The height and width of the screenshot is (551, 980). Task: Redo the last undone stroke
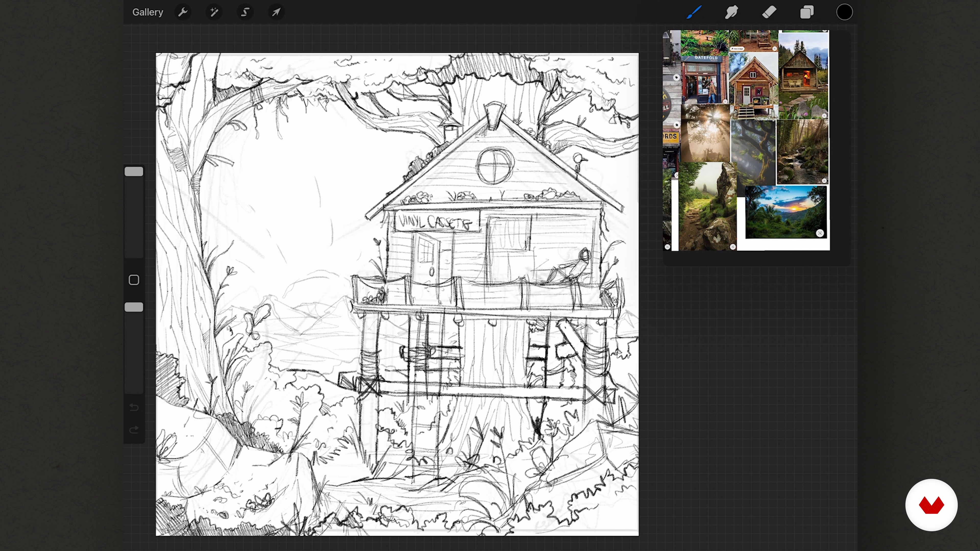134,430
